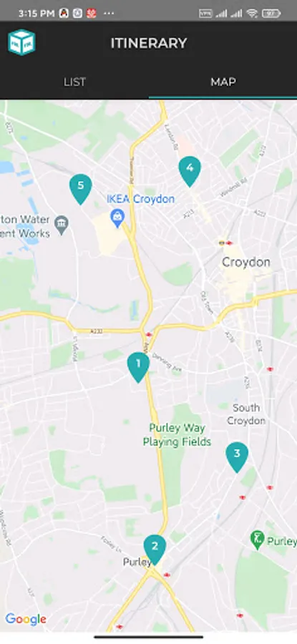Tap the green Purley golf marker icon
The height and width of the screenshot is (644, 297).
(x=257, y=540)
